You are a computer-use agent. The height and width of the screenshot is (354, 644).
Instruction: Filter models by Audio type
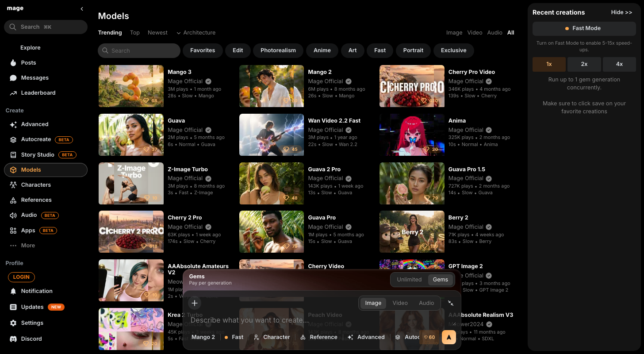coord(494,33)
